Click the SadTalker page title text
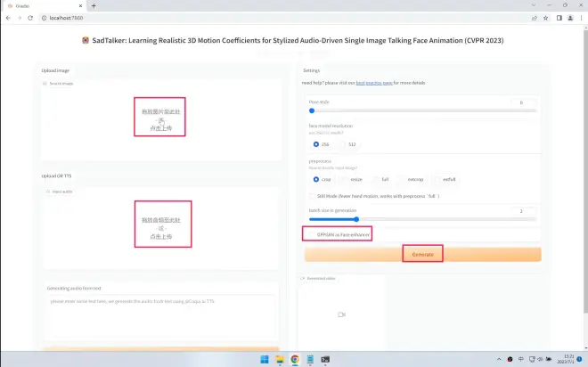The width and height of the screenshot is (588, 367). pos(298,40)
